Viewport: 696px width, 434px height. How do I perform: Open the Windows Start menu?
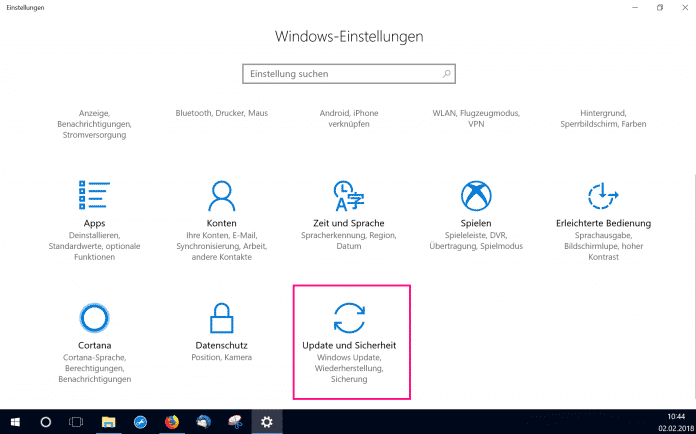click(x=15, y=421)
